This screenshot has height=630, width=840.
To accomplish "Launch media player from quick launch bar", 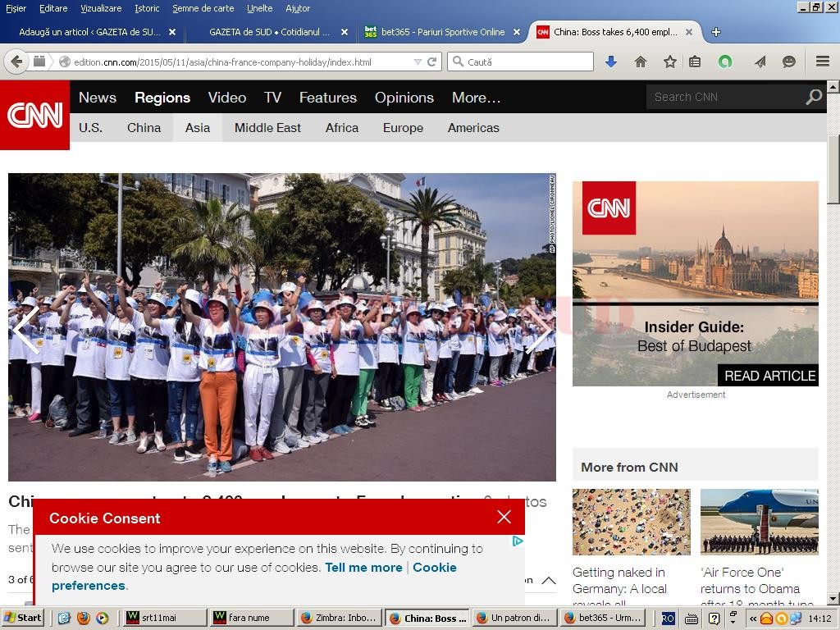I will coord(102,618).
